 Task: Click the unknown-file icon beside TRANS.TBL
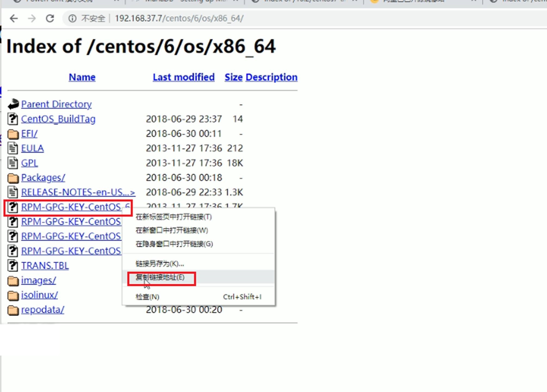[13, 266]
